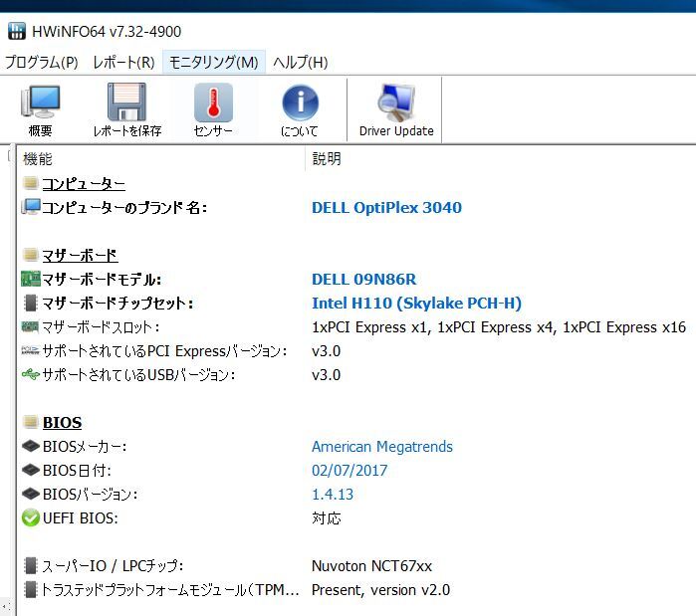
Task: Select the 1xPCI Express x1 slots value
Action: tap(499, 327)
